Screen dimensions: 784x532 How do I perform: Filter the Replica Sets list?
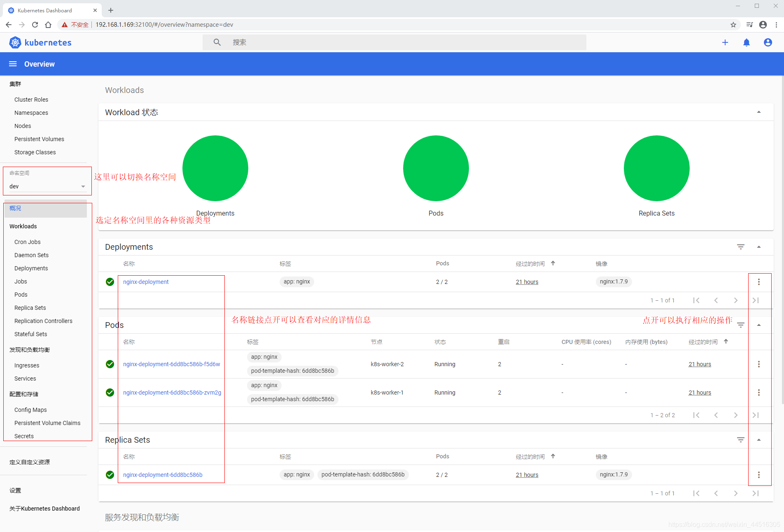741,440
